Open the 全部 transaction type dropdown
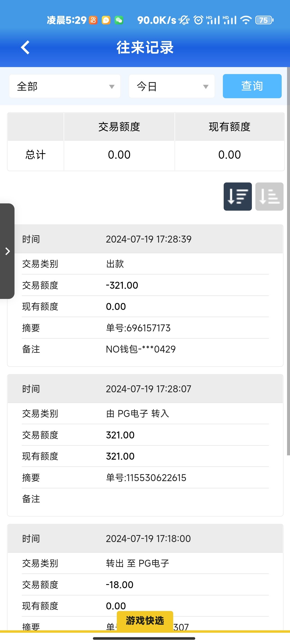 click(x=65, y=86)
